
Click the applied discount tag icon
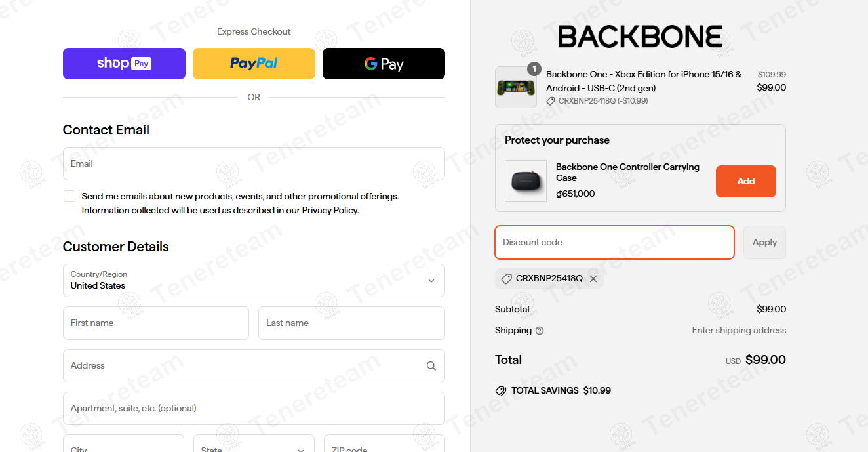pyautogui.click(x=506, y=279)
